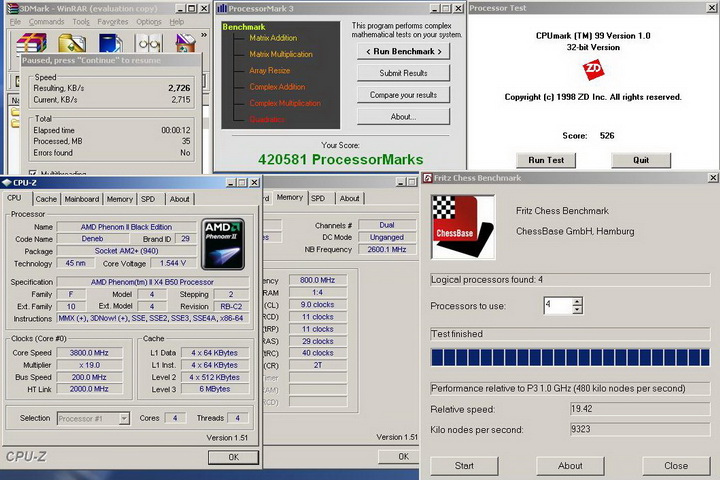Click the About... button in ProcessorMark 3
Viewport: 720px width, 480px height.
click(404, 117)
